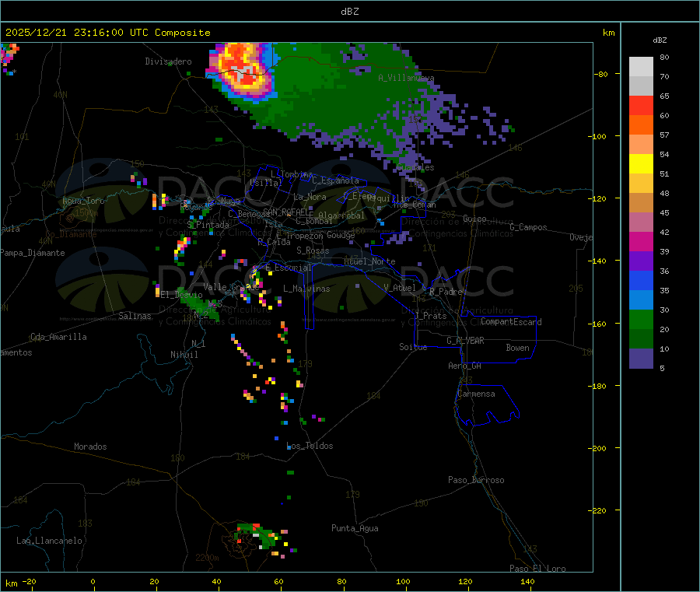Click the L_Malvinas map label

click(x=306, y=289)
